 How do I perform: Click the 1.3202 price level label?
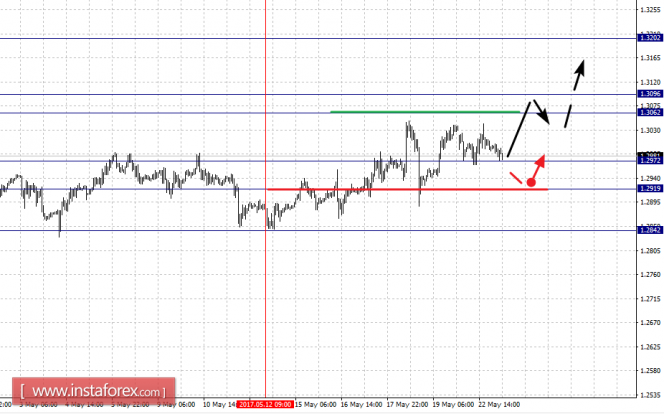(x=650, y=38)
